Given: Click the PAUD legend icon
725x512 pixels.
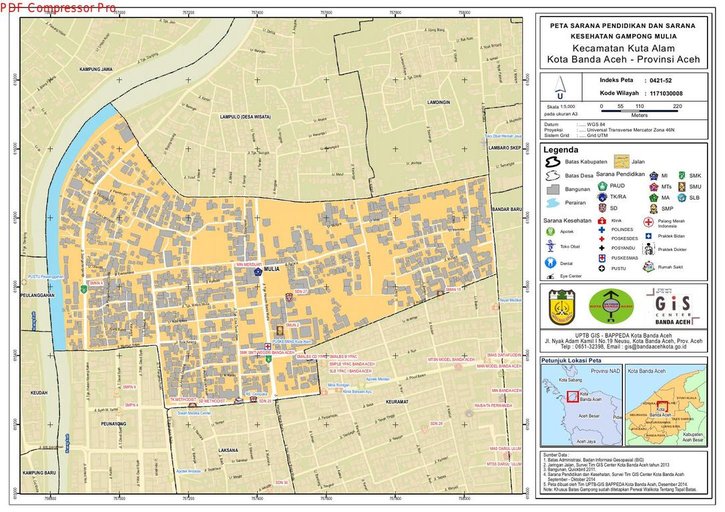Looking at the screenshot, I should pyautogui.click(x=602, y=185).
